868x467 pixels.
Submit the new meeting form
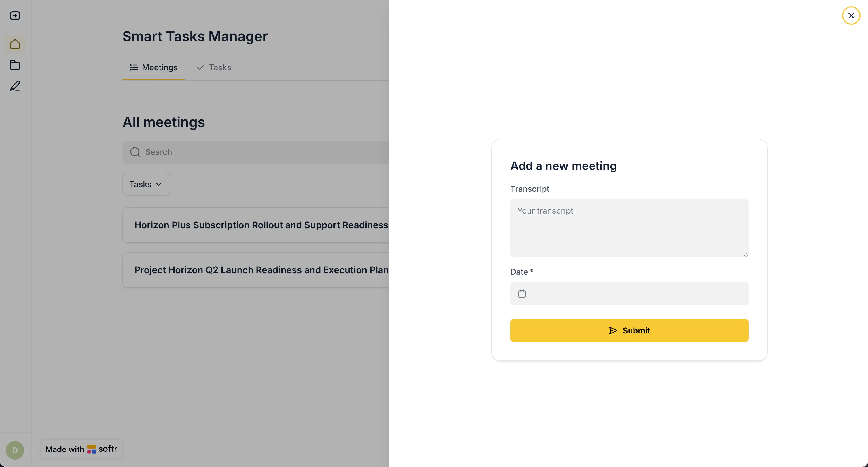click(x=630, y=331)
